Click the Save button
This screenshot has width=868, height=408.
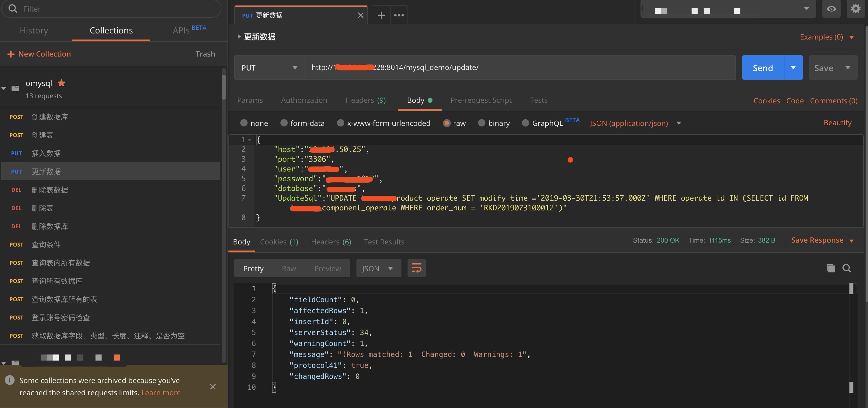[824, 68]
